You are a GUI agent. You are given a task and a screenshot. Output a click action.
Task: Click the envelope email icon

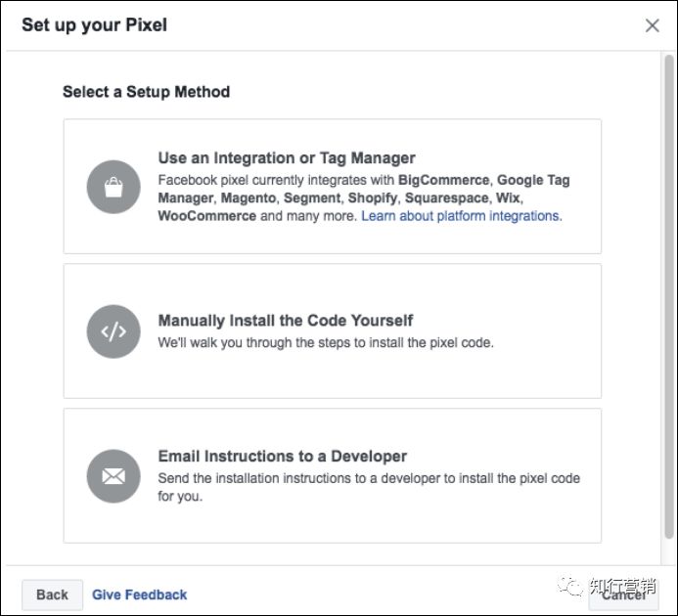[x=113, y=475]
